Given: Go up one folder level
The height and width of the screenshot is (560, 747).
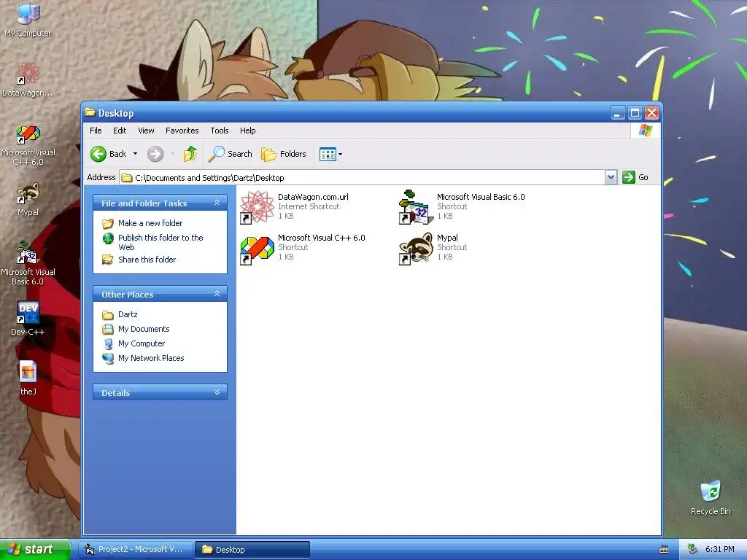Looking at the screenshot, I should click(x=190, y=154).
